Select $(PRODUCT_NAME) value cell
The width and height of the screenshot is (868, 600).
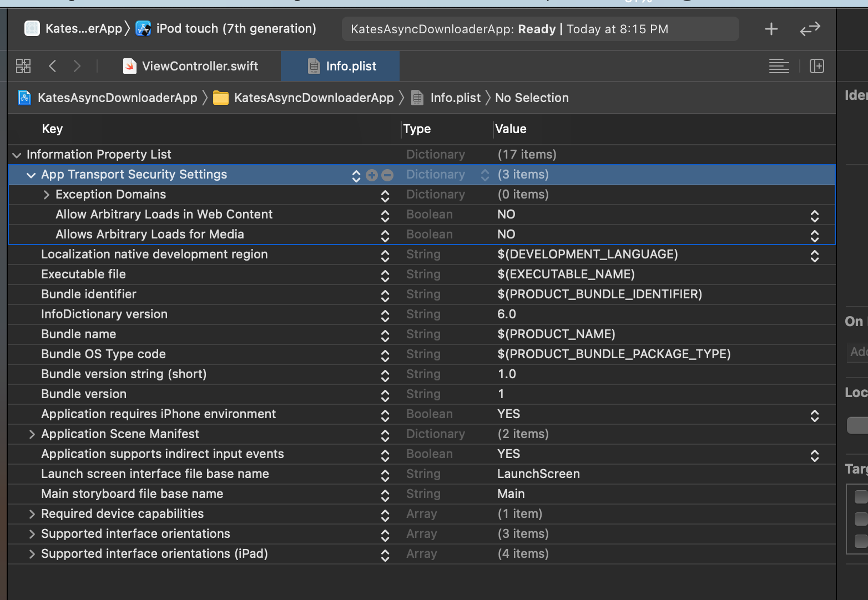[556, 334]
